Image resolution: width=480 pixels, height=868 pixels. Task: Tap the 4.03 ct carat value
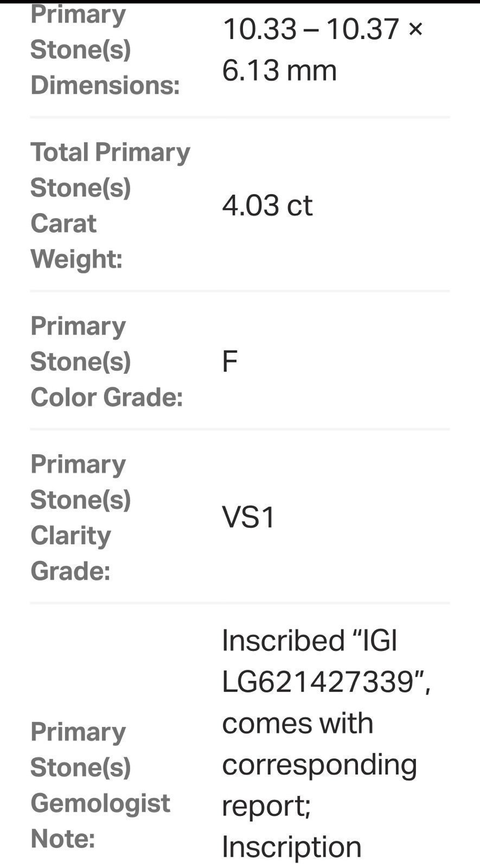pyautogui.click(x=267, y=205)
